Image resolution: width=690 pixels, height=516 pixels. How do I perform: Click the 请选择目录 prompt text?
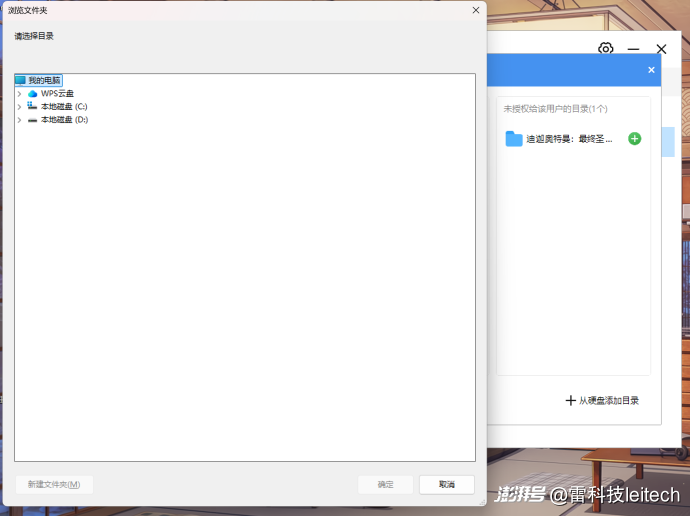[34, 36]
